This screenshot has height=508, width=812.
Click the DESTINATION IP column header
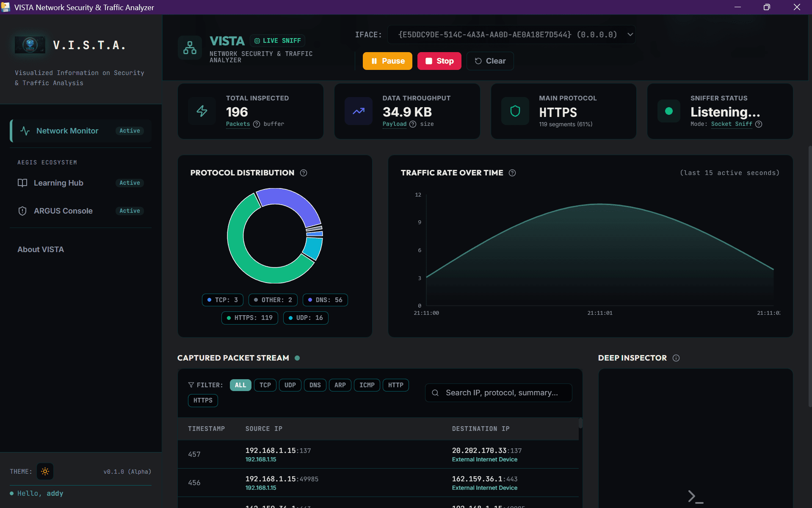481,429
